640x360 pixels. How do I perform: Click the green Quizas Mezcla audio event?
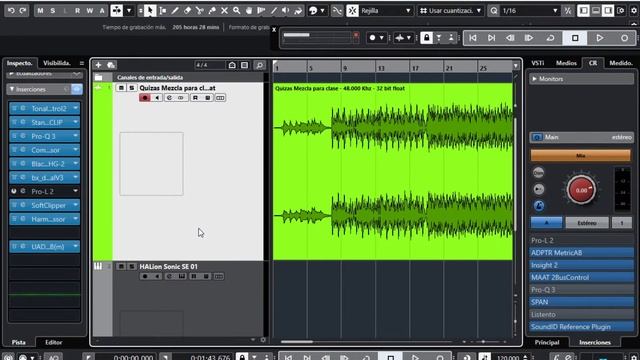point(393,171)
